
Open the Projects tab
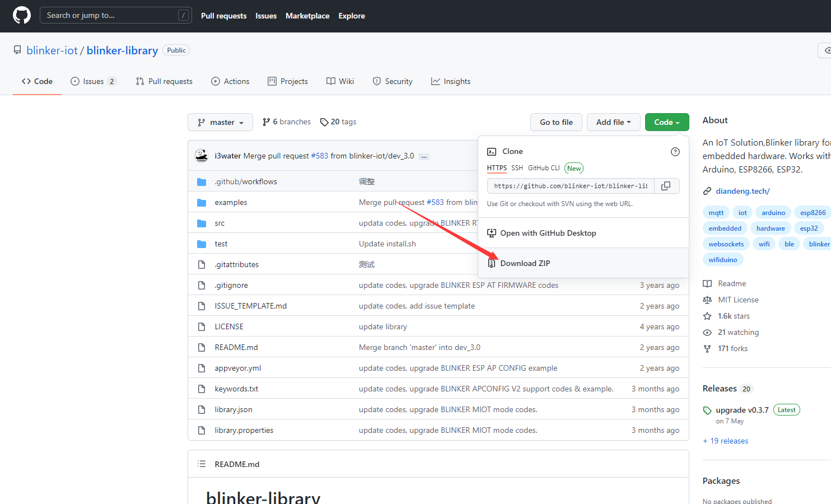pos(288,81)
